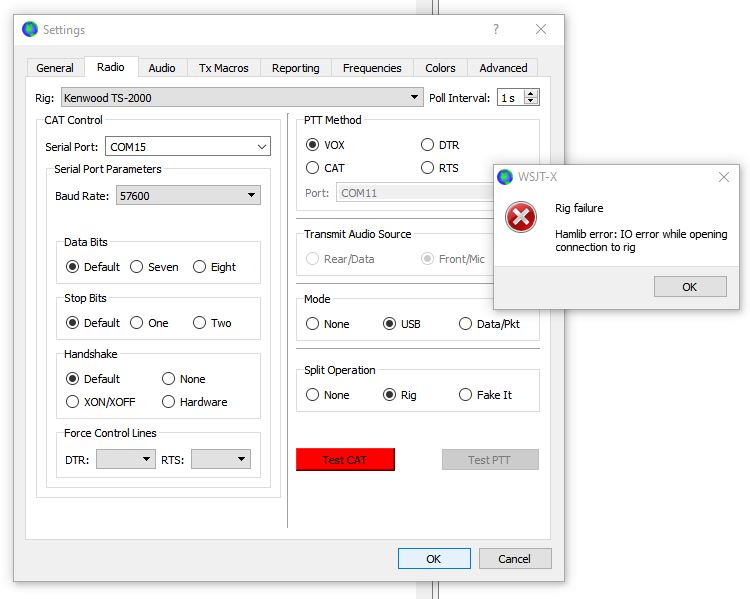Click the WSJT-X globe icon in Settings title bar

(x=30, y=30)
